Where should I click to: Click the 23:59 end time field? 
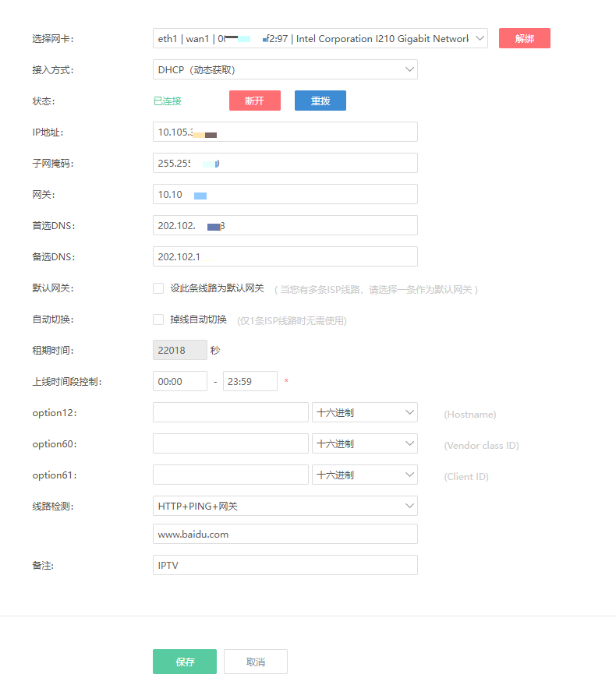250,381
